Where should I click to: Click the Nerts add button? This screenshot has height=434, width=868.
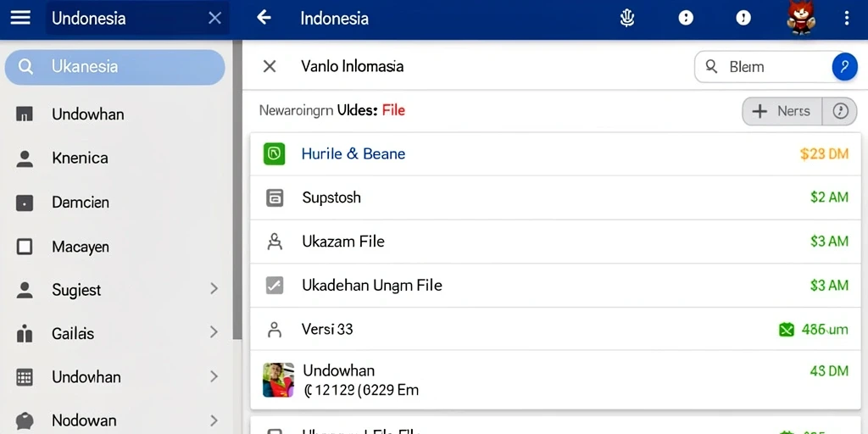pos(782,111)
